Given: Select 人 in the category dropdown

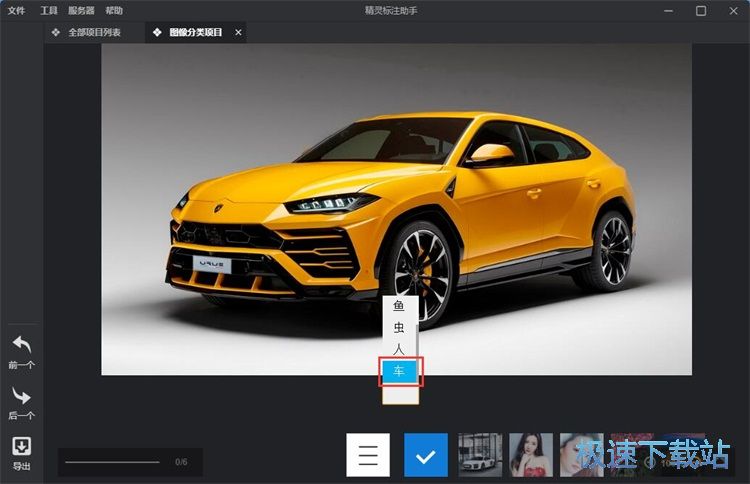Looking at the screenshot, I should point(400,349).
